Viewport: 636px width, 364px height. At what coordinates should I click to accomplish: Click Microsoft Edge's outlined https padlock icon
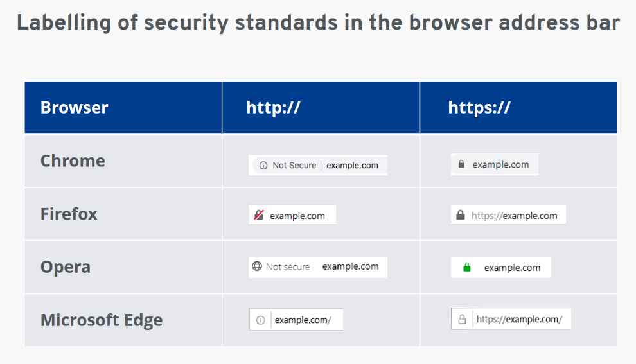click(461, 319)
